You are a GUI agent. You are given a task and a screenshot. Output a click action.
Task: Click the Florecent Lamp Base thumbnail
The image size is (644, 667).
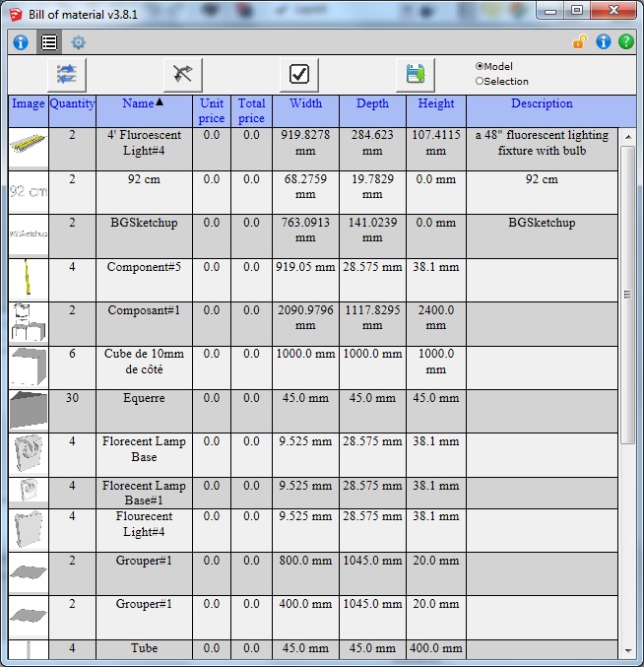pyautogui.click(x=28, y=454)
